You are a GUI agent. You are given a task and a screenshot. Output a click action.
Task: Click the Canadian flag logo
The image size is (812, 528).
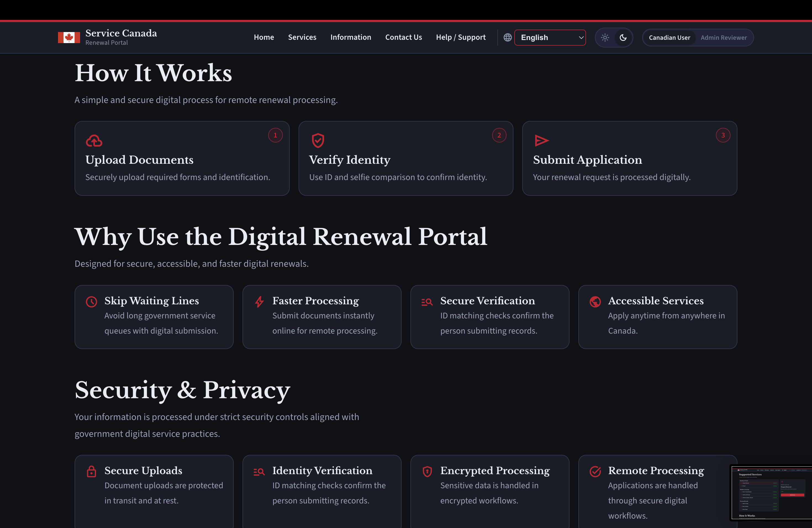(69, 38)
